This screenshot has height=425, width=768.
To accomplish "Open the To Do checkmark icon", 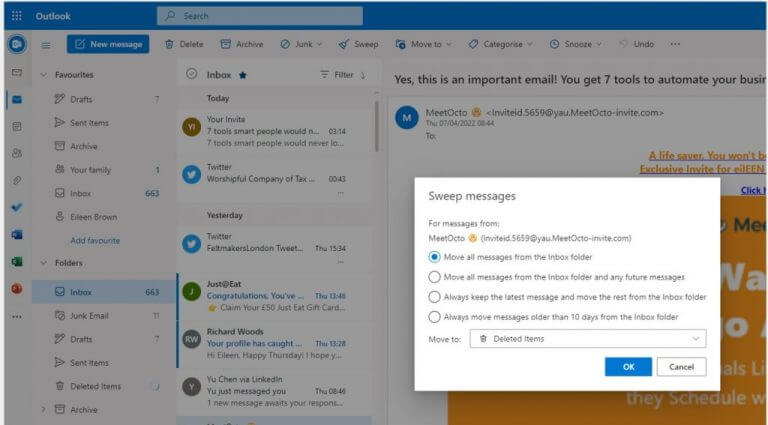I will 17,207.
